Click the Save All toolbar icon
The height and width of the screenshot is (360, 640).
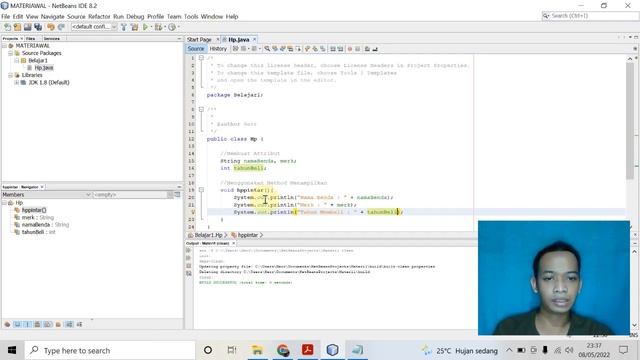tap(38, 27)
